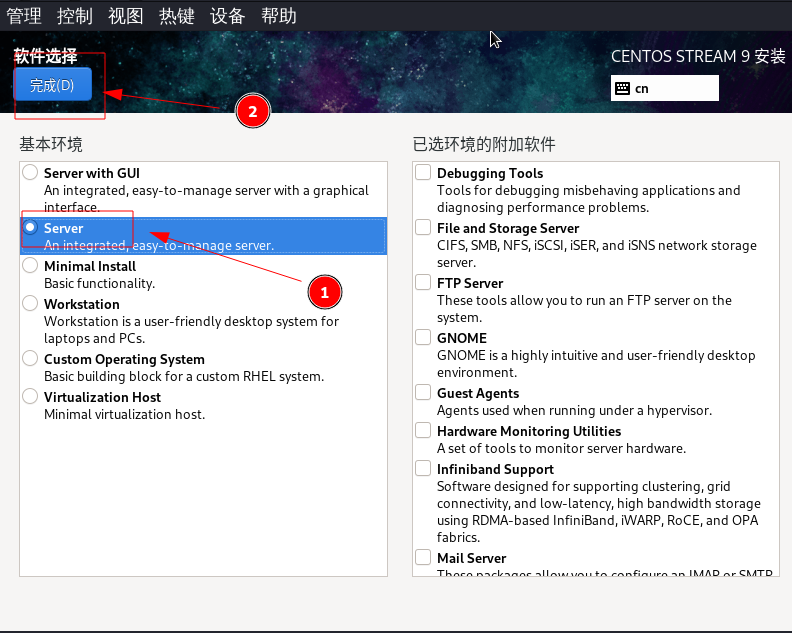Viewport: 792px width, 633px height.
Task: Click 'A set of tools to monitor server hardware.'
Action: pos(562,449)
